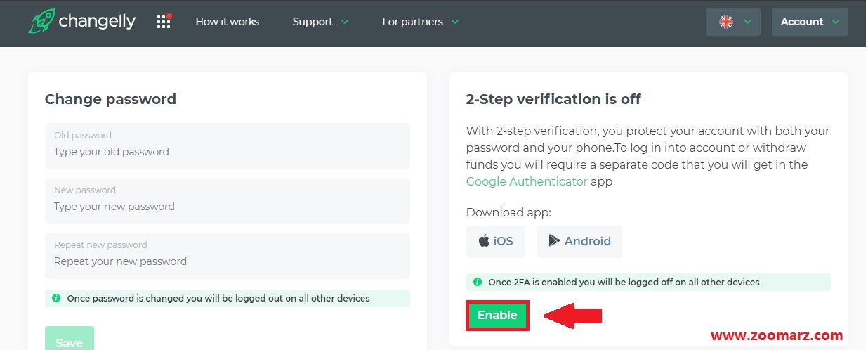Open the apps grid menu icon

point(164,22)
